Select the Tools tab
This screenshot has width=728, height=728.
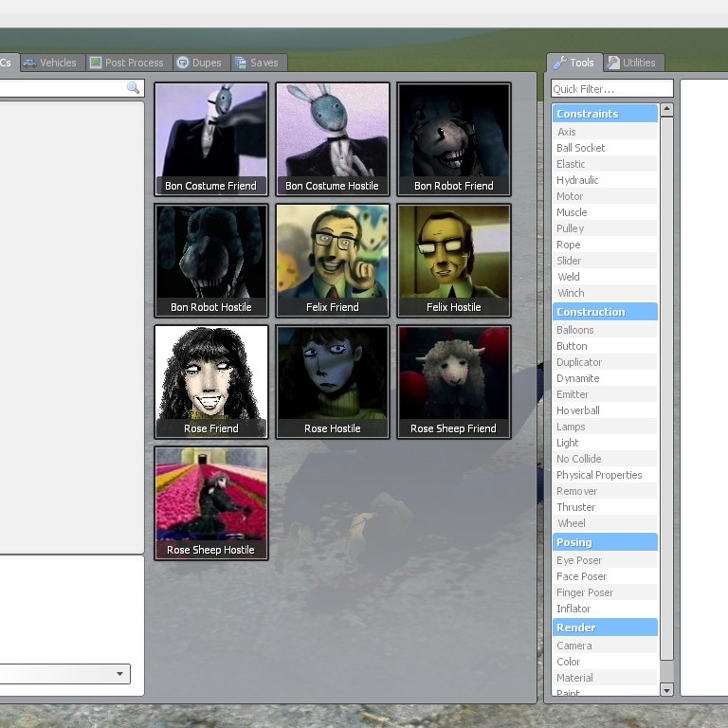(x=574, y=63)
